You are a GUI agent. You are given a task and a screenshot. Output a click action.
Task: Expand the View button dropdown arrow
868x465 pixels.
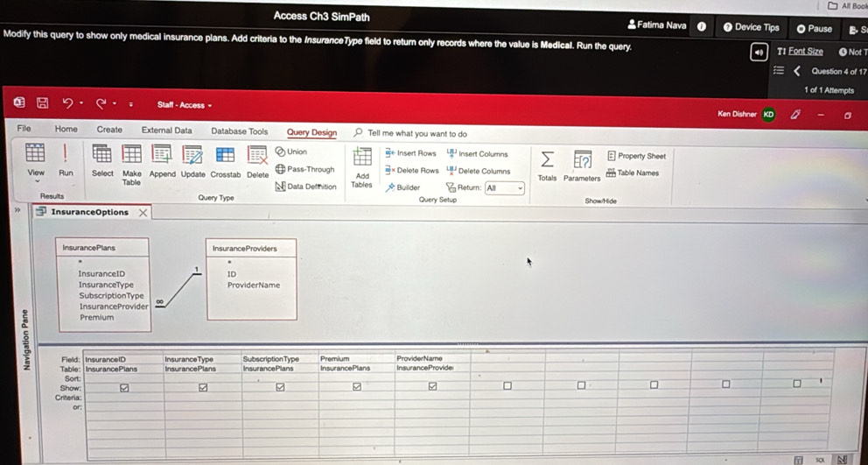[36, 183]
